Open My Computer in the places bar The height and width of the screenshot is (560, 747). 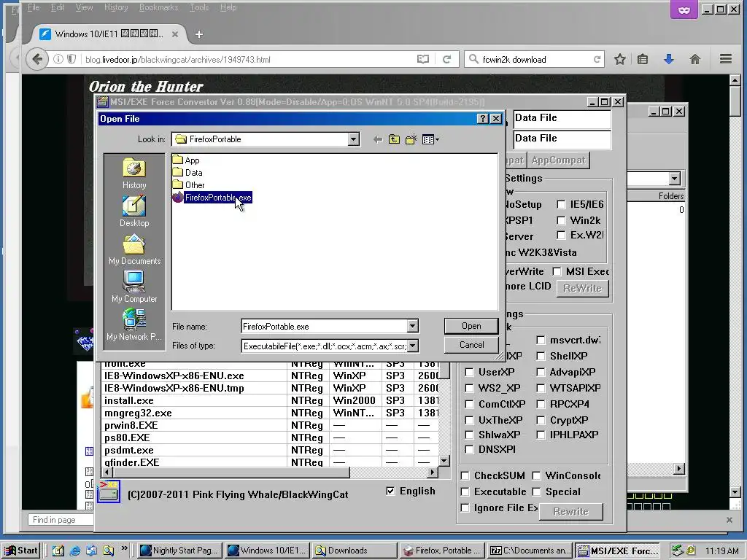point(134,287)
